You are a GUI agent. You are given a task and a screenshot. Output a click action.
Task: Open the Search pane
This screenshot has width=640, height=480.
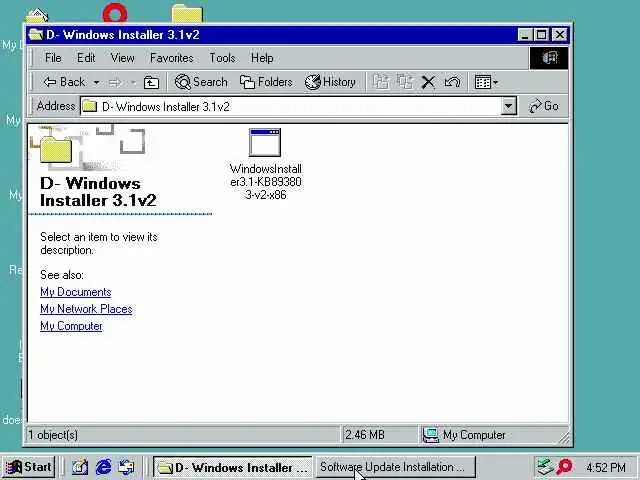[201, 82]
